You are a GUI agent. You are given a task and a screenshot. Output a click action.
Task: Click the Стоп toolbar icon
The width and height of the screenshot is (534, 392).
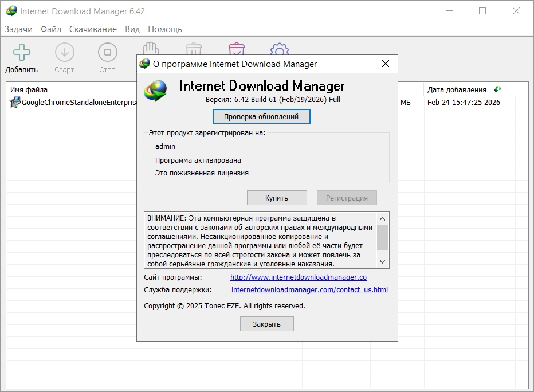pyautogui.click(x=107, y=52)
